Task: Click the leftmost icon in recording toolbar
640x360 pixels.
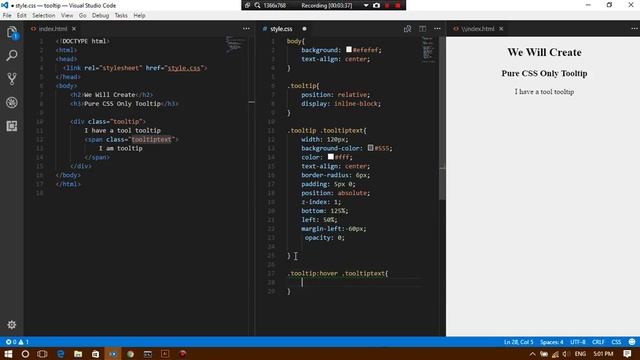Action: (x=247, y=5)
